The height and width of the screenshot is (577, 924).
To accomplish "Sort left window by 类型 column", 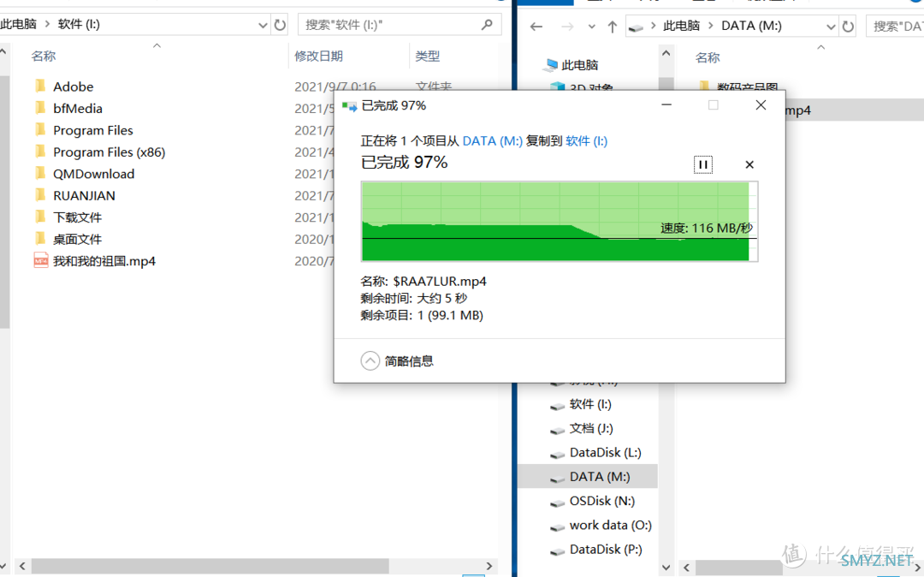I will coord(427,56).
